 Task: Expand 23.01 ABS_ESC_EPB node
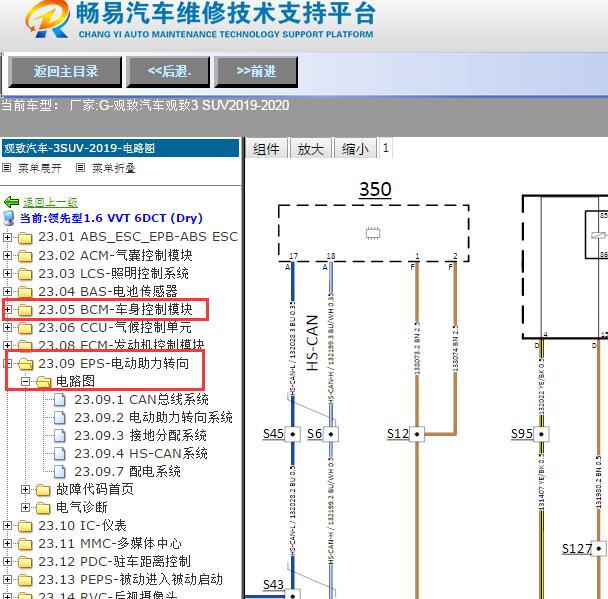click(7, 237)
